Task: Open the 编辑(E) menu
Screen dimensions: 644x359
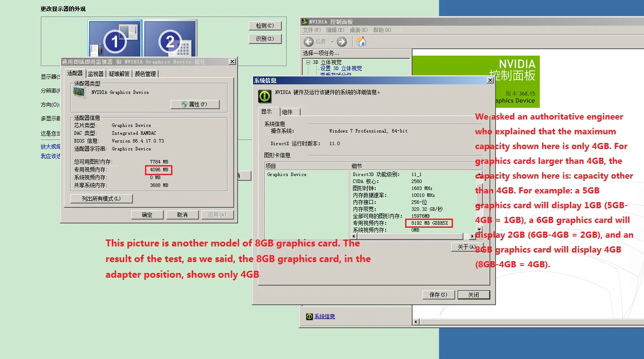Action: pyautogui.click(x=335, y=30)
